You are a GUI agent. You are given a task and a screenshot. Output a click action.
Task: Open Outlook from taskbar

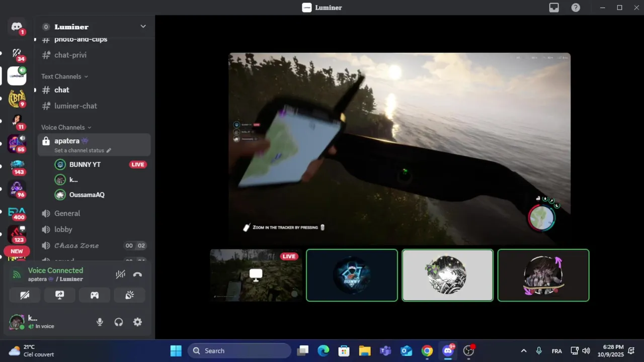tap(406, 350)
